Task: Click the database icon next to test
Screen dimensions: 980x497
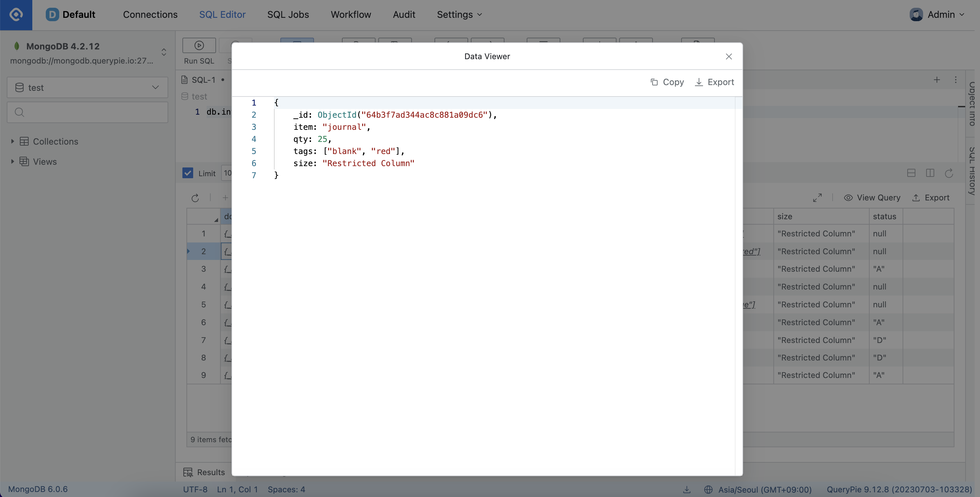Action: click(x=20, y=87)
